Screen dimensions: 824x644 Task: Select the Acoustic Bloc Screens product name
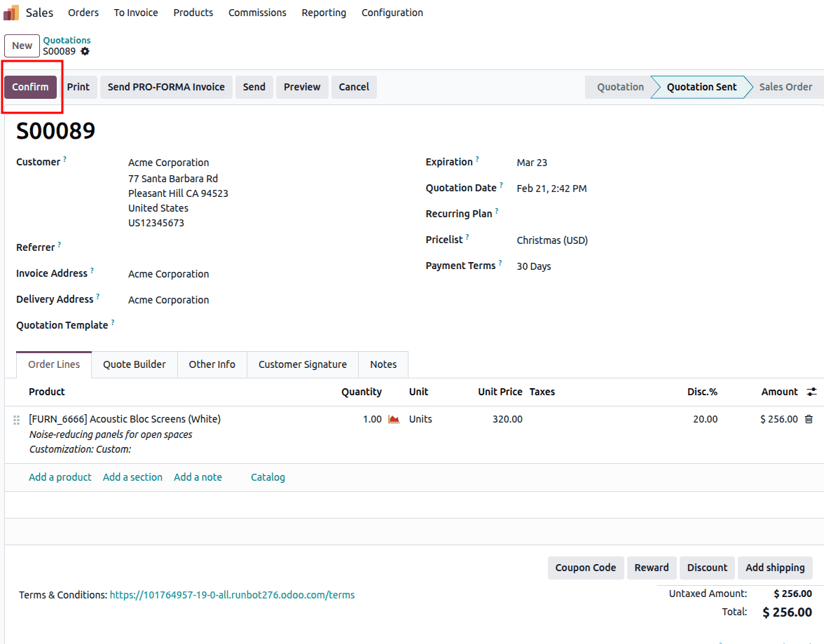(125, 420)
